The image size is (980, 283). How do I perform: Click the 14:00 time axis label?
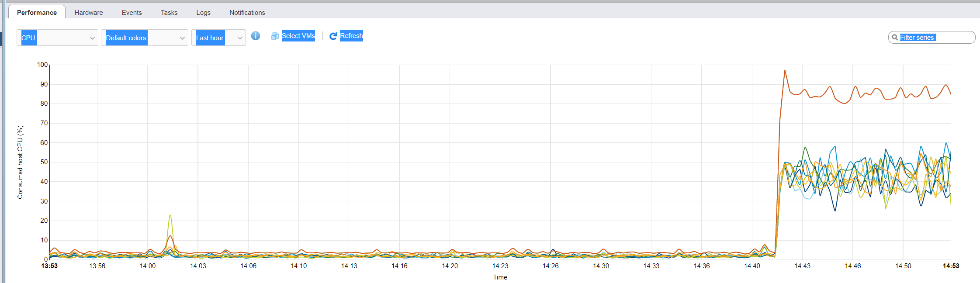point(147,266)
